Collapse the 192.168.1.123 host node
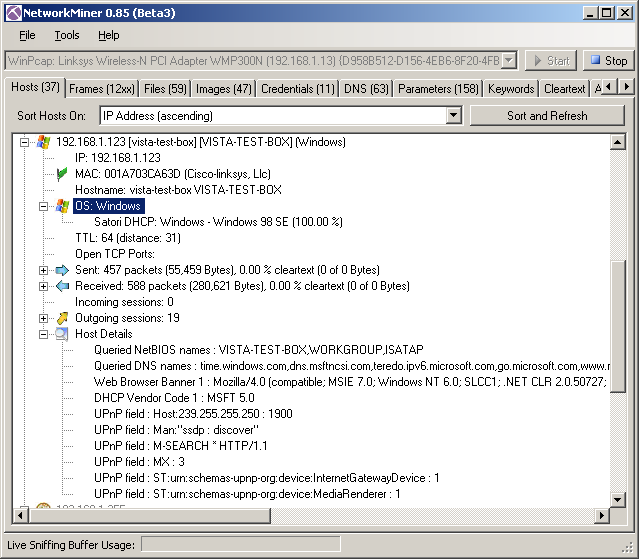 tap(24, 142)
